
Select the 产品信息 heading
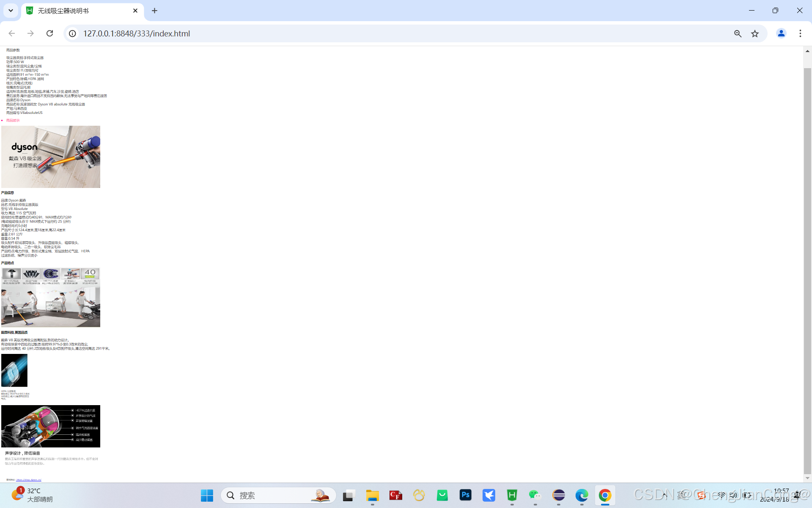point(7,193)
